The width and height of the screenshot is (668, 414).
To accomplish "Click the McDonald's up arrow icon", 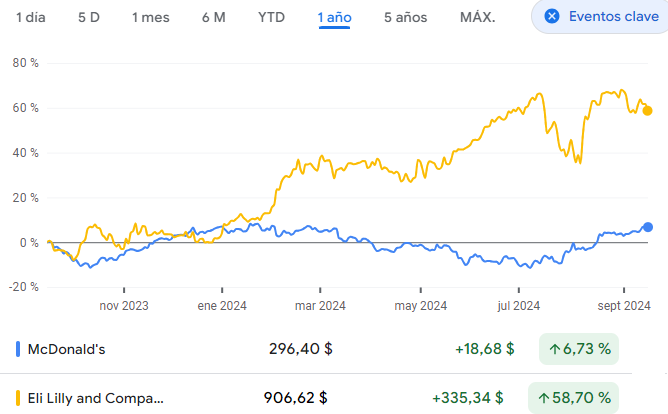I will [554, 349].
